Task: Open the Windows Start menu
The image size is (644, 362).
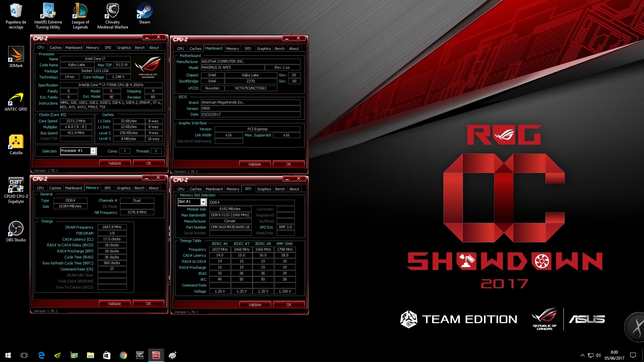Action: pyautogui.click(x=8, y=355)
